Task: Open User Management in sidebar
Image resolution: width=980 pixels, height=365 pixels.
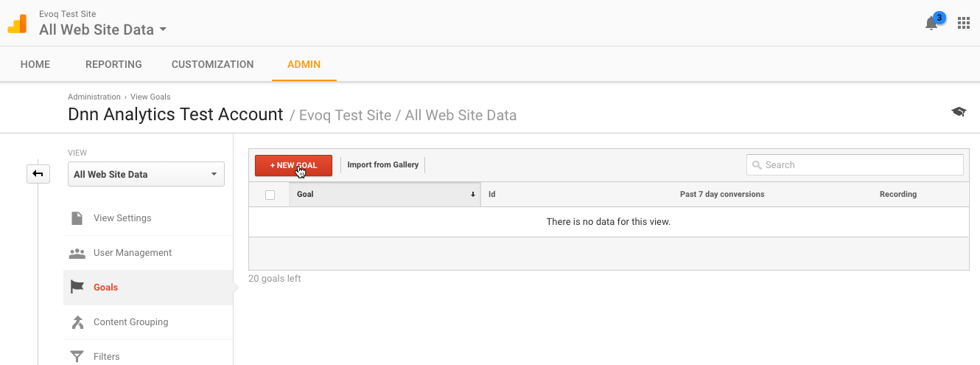Action: coord(148,253)
